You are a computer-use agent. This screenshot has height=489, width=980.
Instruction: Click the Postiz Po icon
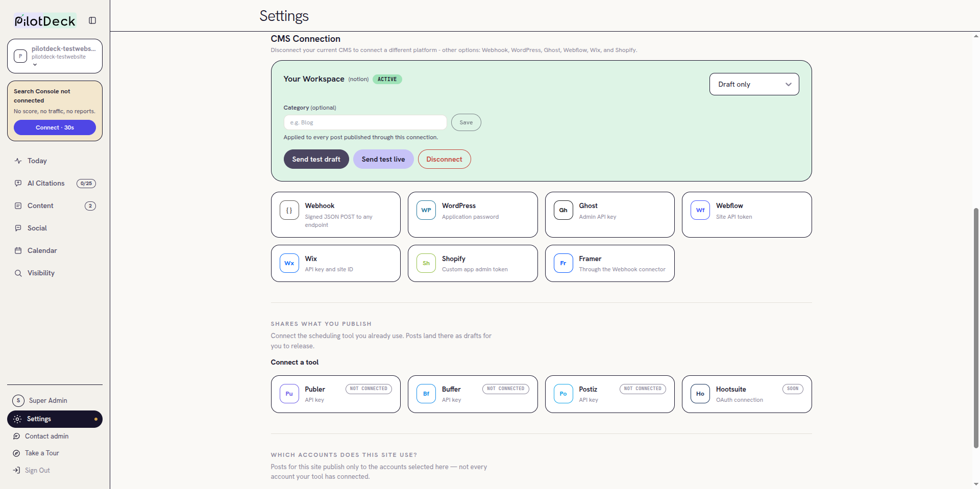(563, 394)
